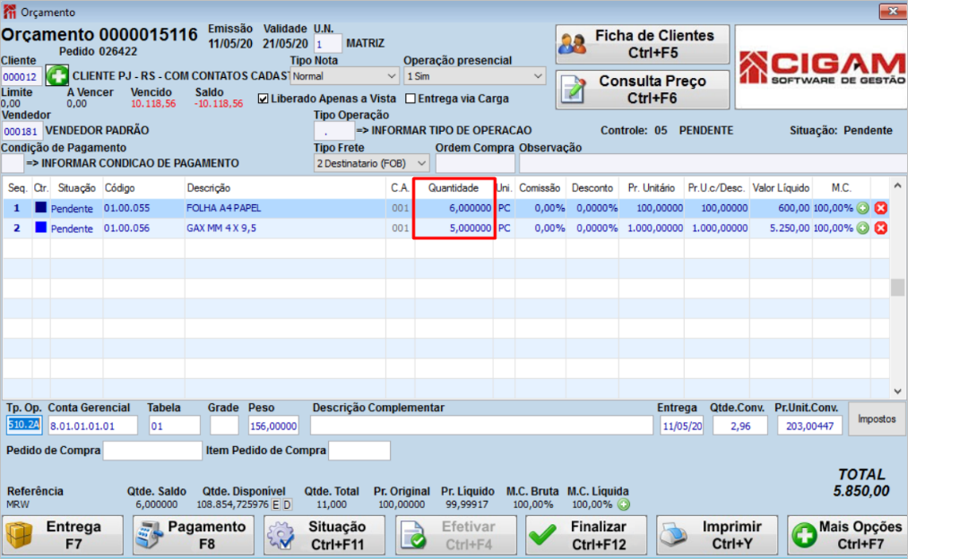This screenshot has width=968, height=560.
Task: Click the Quantidade column header
Action: [x=454, y=187]
